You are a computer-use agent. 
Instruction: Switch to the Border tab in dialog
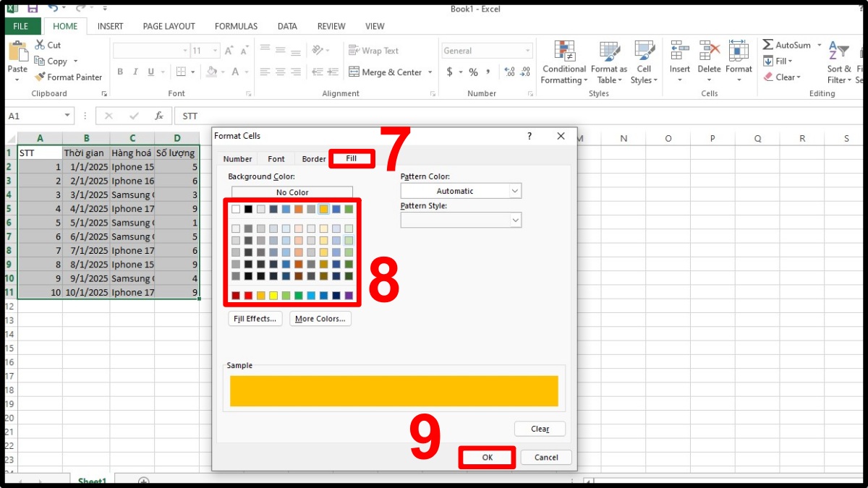click(314, 159)
